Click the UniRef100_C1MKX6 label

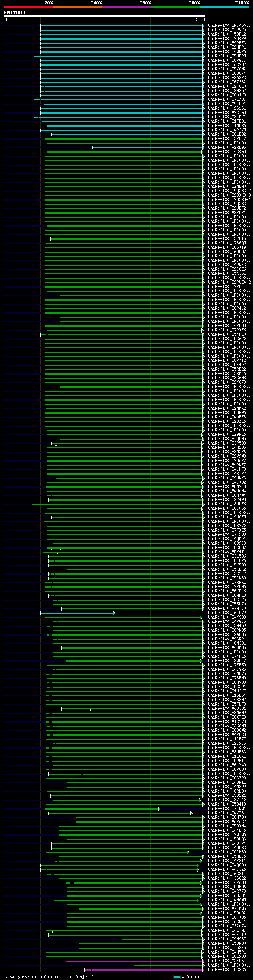coord(227,125)
